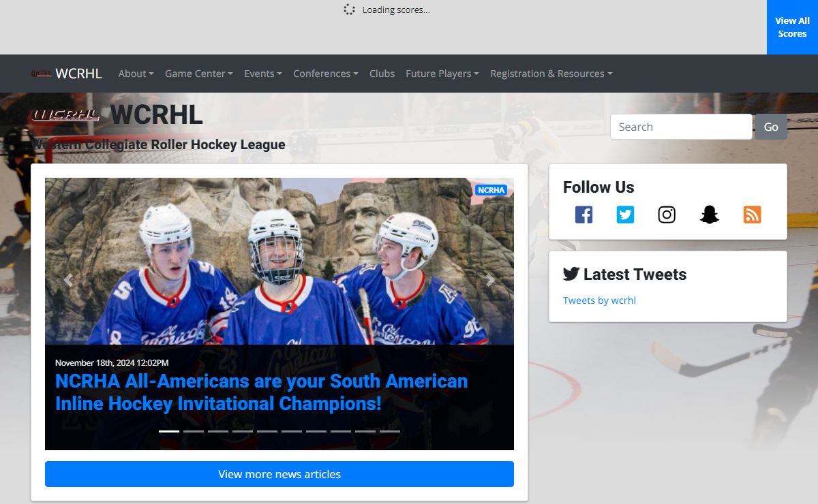Open the Future Players menu
This screenshot has height=504, width=818.
coord(442,74)
